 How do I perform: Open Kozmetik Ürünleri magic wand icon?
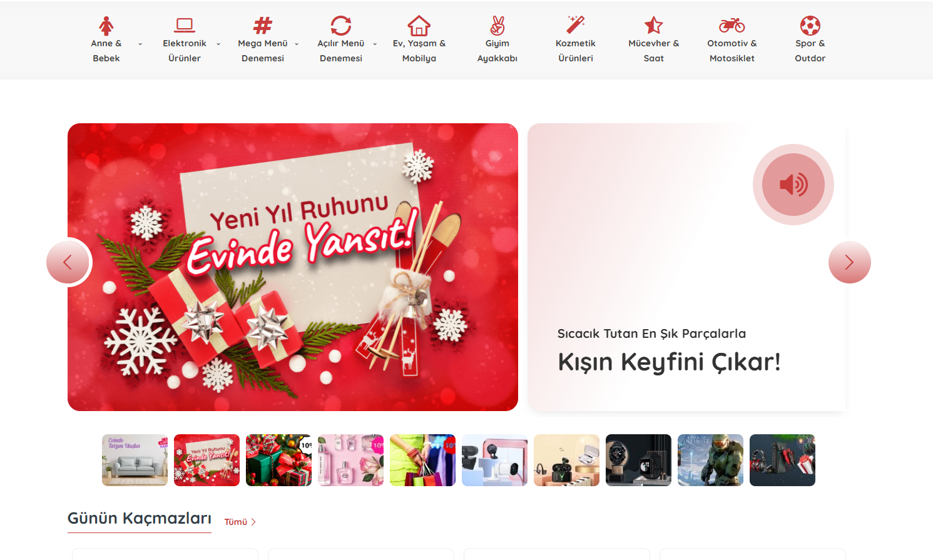click(576, 26)
